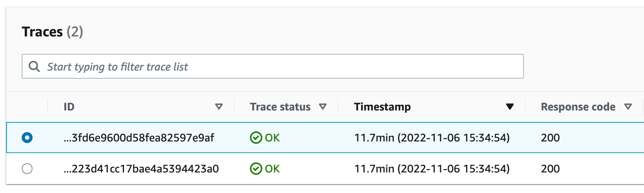Open trace ID ending 223d41cc17bae4a5394423a0
Viewport: 644px width, 193px height.
141,169
